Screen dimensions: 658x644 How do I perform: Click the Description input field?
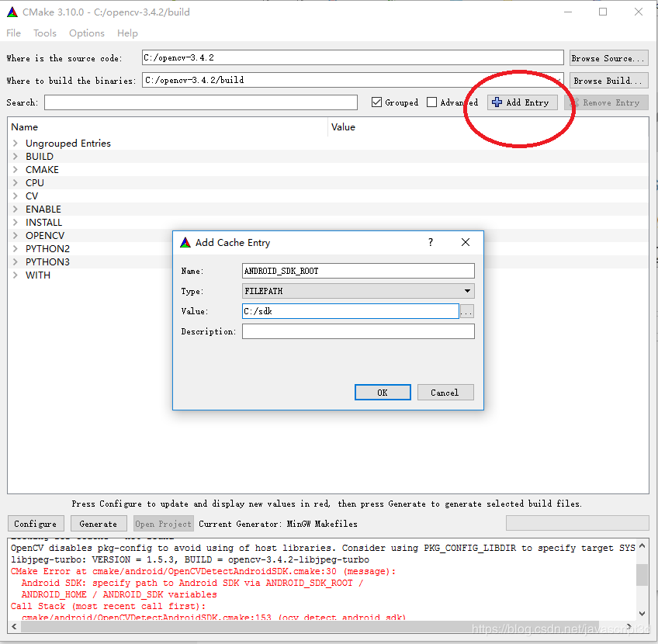[358, 331]
